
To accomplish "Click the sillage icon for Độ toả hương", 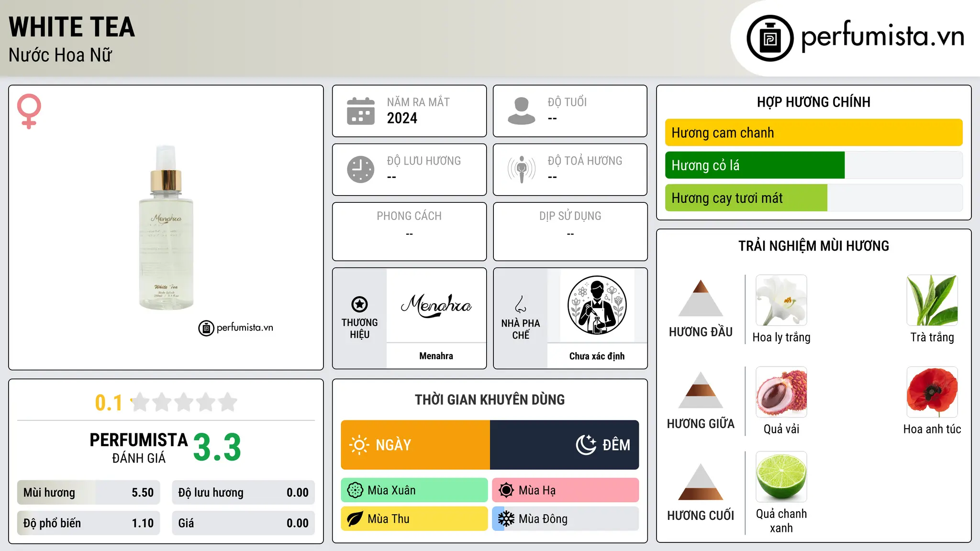I will click(522, 169).
